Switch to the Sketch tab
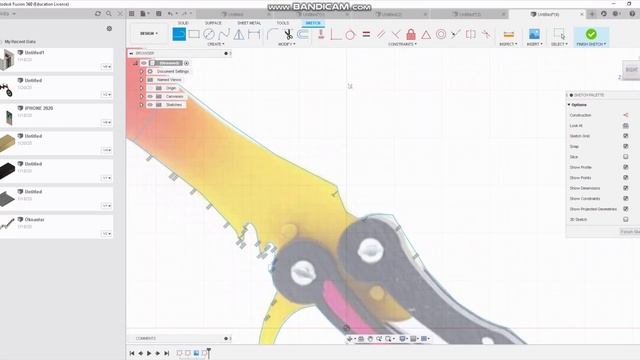 coord(313,23)
